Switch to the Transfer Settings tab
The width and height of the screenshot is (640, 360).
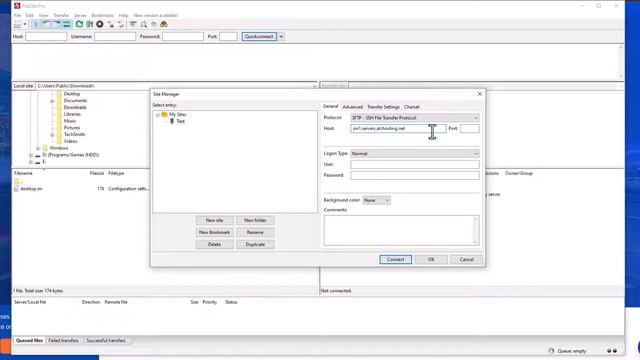coord(383,107)
